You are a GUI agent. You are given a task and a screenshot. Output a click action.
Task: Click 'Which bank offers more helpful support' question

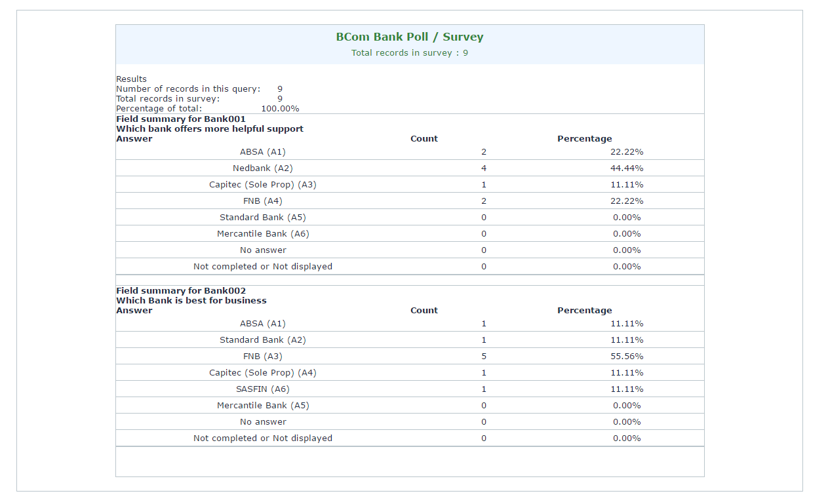(210, 129)
